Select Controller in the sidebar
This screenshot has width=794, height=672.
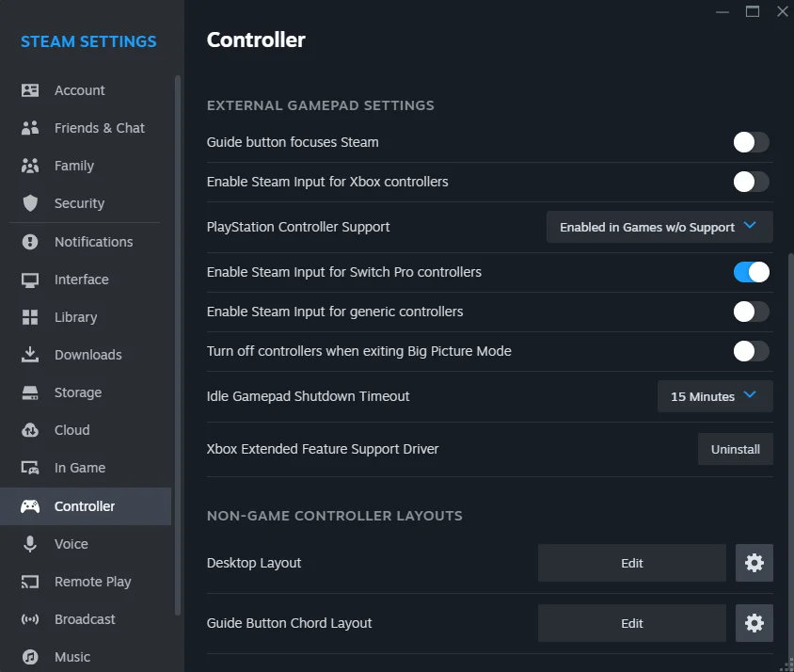[x=86, y=506]
